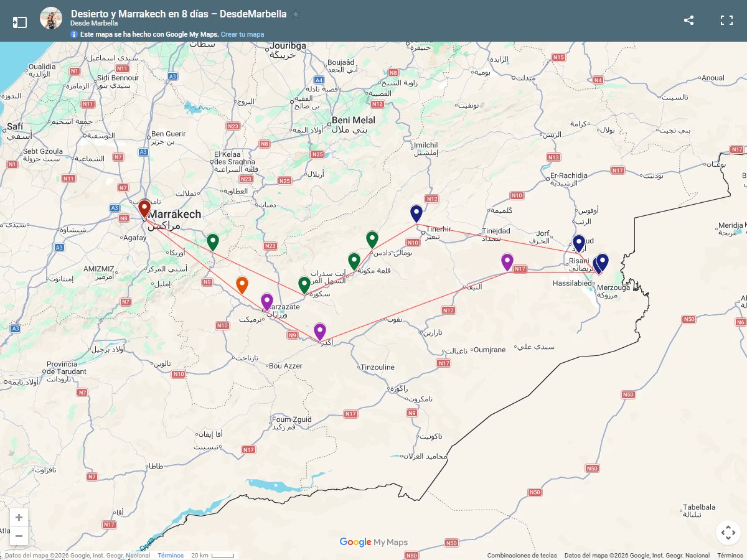This screenshot has height=560, width=747.
Task: Click the 'Ben Guerir' town label
Action: pos(169,134)
